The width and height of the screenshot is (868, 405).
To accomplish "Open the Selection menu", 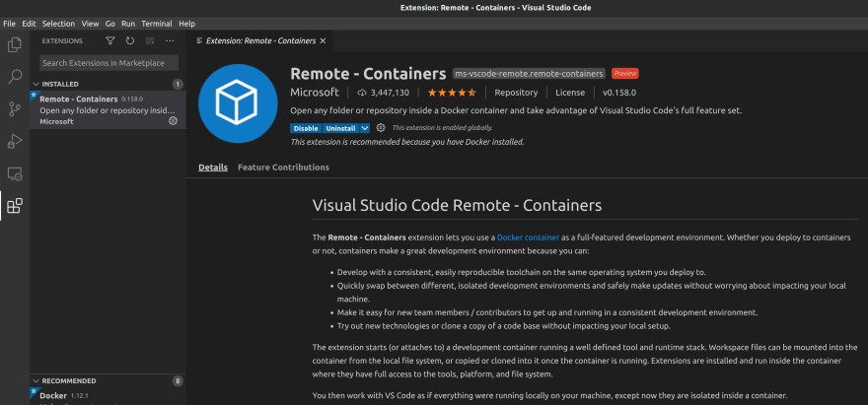I will pos(58,24).
